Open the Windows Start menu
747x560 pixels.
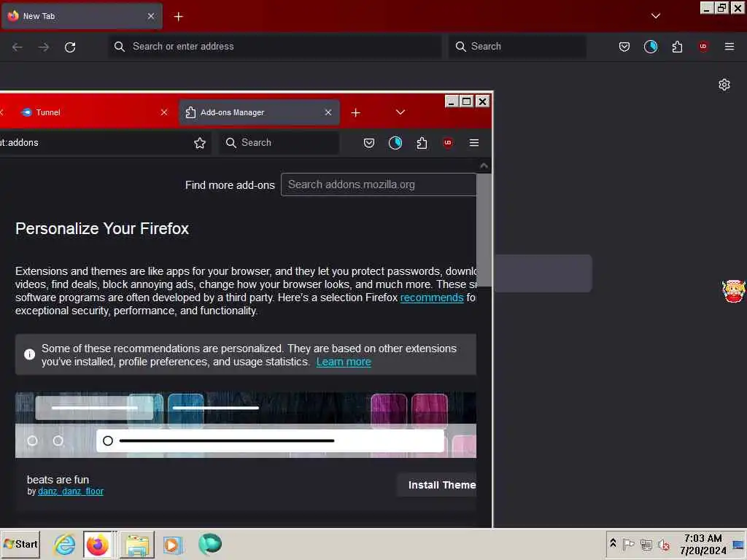click(x=20, y=544)
